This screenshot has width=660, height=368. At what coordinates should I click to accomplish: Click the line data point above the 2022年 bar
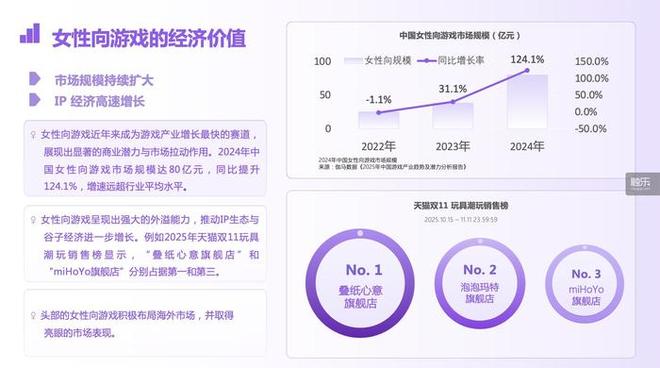pyautogui.click(x=378, y=112)
